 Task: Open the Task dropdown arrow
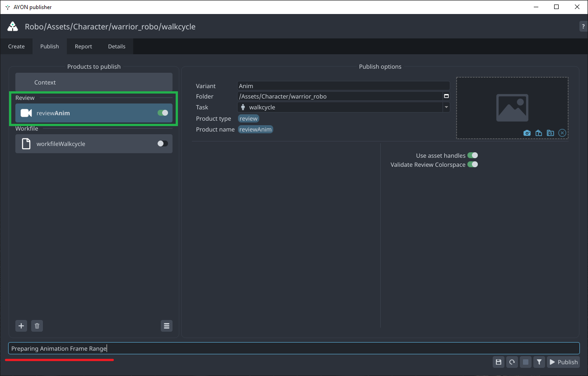[446, 107]
